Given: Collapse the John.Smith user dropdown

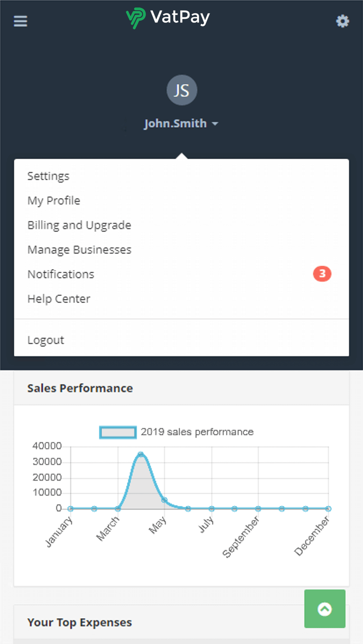Looking at the screenshot, I should pos(181,123).
